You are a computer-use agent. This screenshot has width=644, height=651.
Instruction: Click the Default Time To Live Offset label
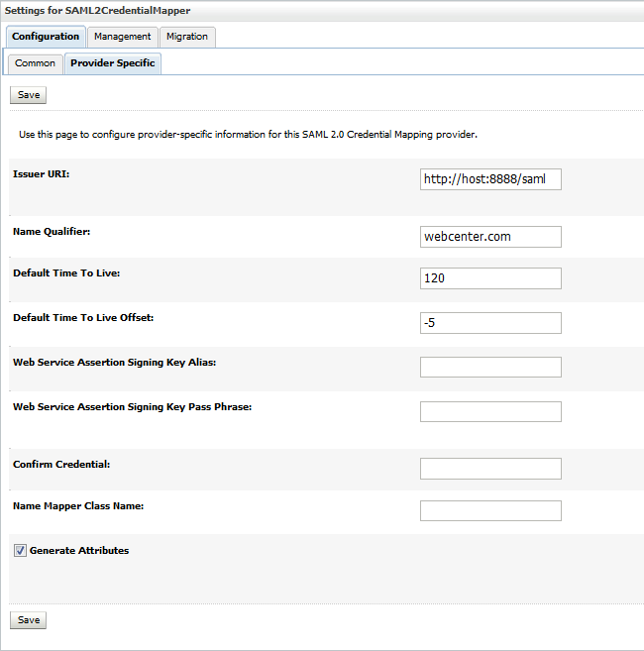(x=83, y=318)
